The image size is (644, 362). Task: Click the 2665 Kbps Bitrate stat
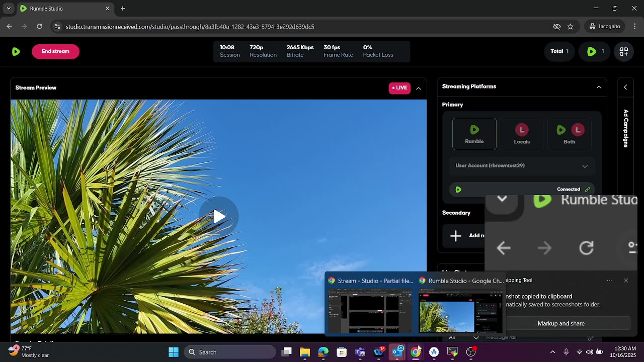click(x=300, y=51)
